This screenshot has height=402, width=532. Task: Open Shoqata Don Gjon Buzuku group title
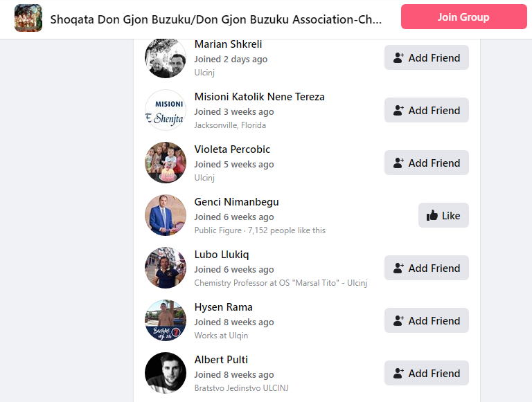216,19
